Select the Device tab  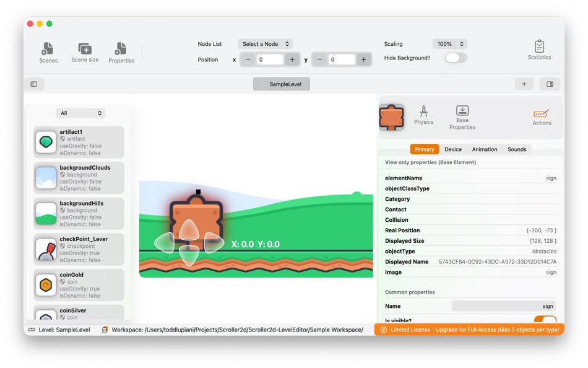pos(453,149)
